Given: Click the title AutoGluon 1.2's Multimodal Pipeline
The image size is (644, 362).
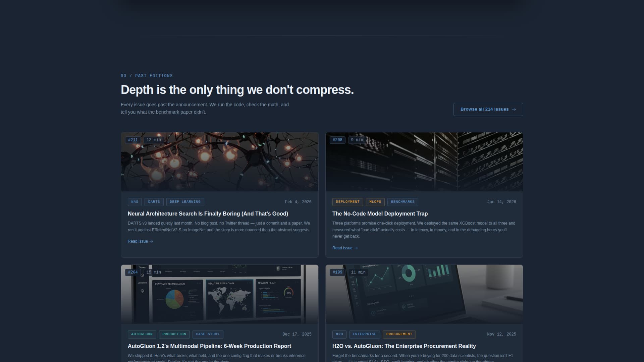Looking at the screenshot, I should (209, 346).
